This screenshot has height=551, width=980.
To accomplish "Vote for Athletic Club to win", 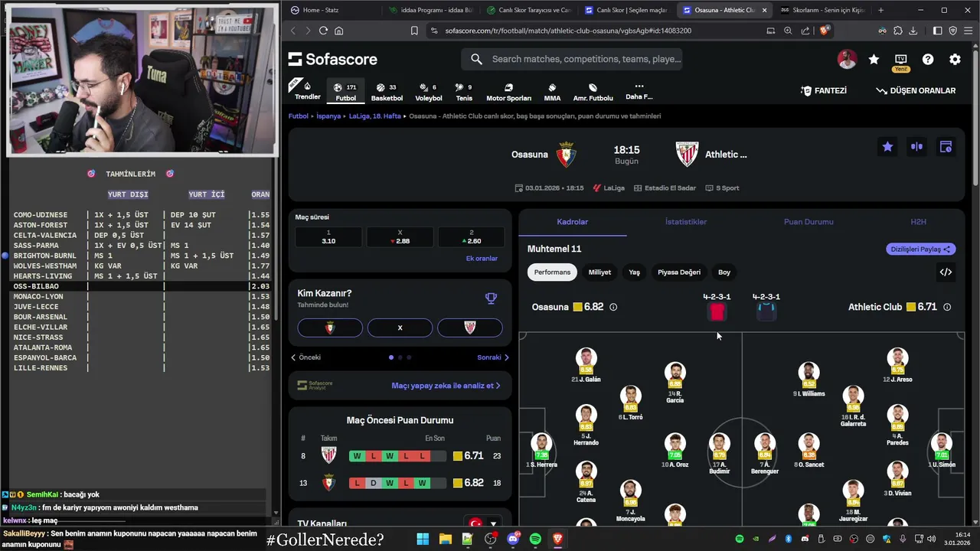I will pos(470,328).
